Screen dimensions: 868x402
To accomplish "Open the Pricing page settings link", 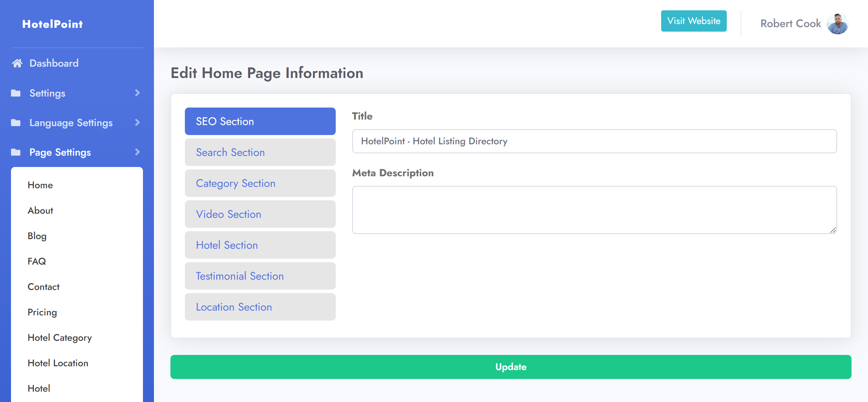I will (x=42, y=312).
